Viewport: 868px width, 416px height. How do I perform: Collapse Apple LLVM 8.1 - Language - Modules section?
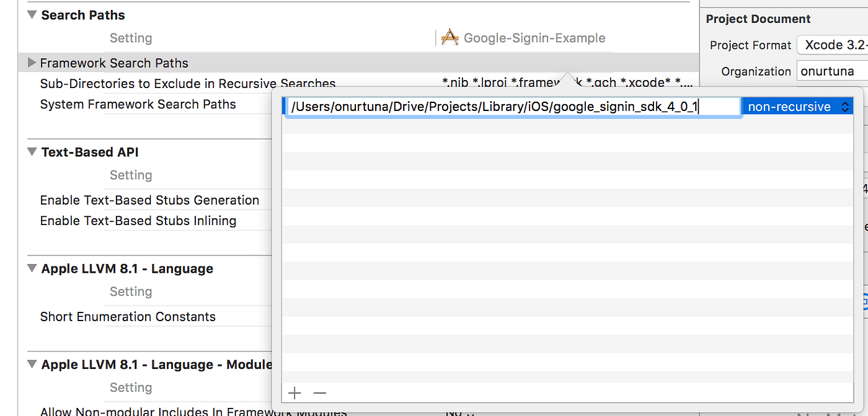32,365
